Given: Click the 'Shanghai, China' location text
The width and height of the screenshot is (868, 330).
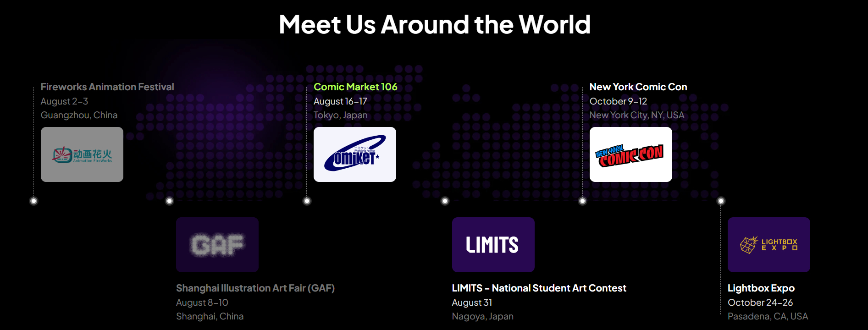Looking at the screenshot, I should tap(210, 316).
